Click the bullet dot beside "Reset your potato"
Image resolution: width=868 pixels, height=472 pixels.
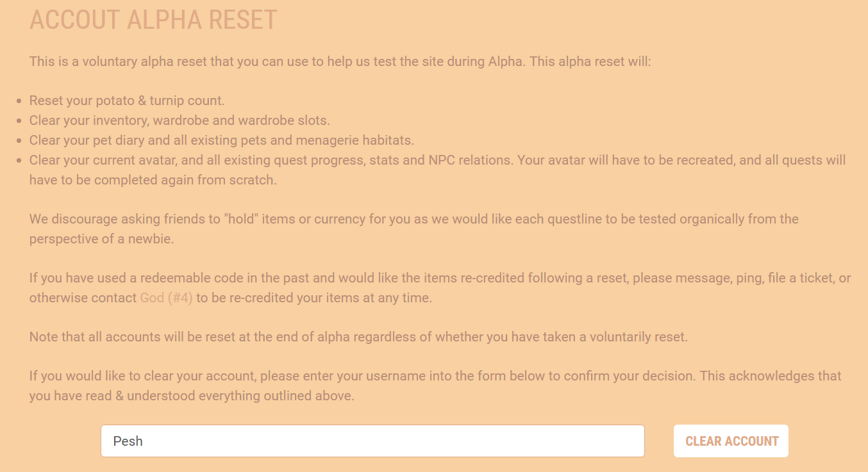tap(20, 101)
